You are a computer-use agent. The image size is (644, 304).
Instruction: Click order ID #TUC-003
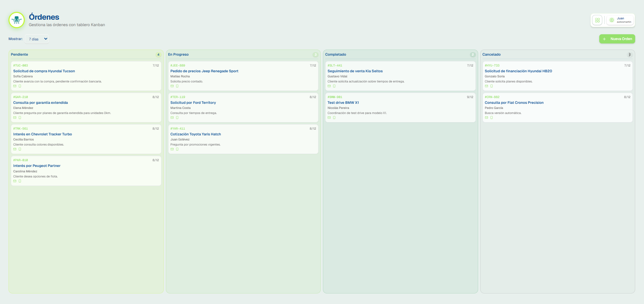tap(20, 65)
